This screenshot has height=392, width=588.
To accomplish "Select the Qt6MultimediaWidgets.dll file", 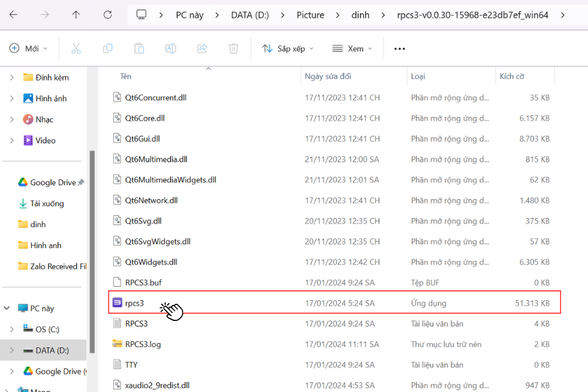I will click(x=331, y=179).
